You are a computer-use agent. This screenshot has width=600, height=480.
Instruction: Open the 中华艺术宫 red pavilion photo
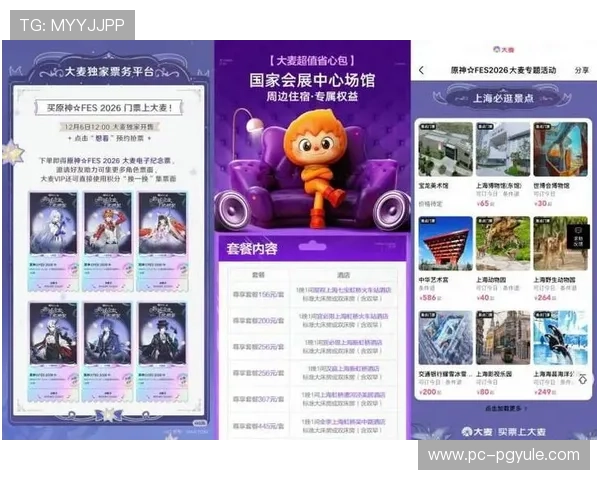pos(445,243)
